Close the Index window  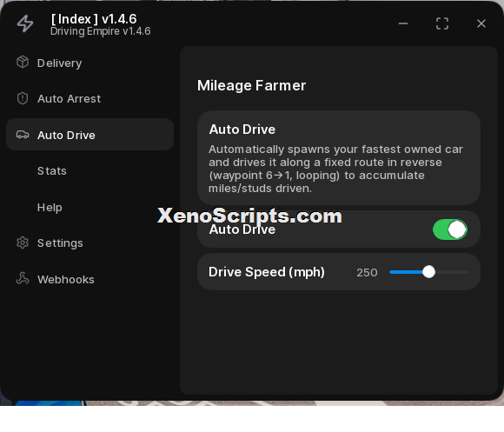481,23
